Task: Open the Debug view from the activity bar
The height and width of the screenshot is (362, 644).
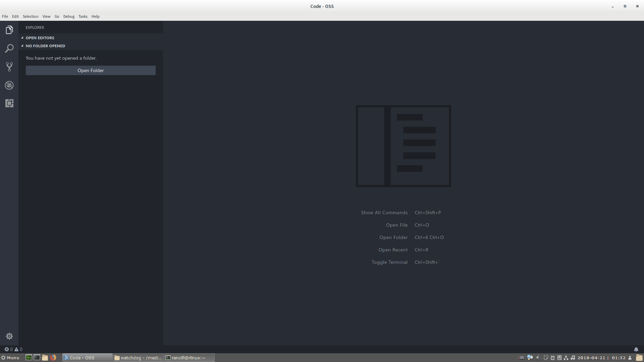Action: tap(9, 85)
